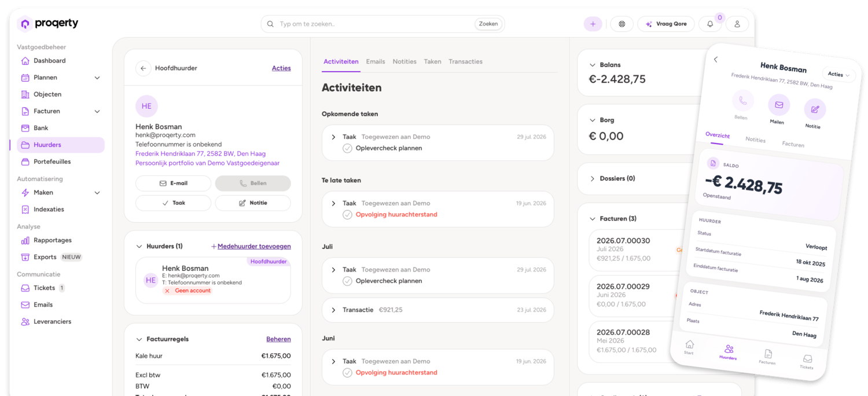Switch to the Emails tab
868x396 pixels.
376,62
